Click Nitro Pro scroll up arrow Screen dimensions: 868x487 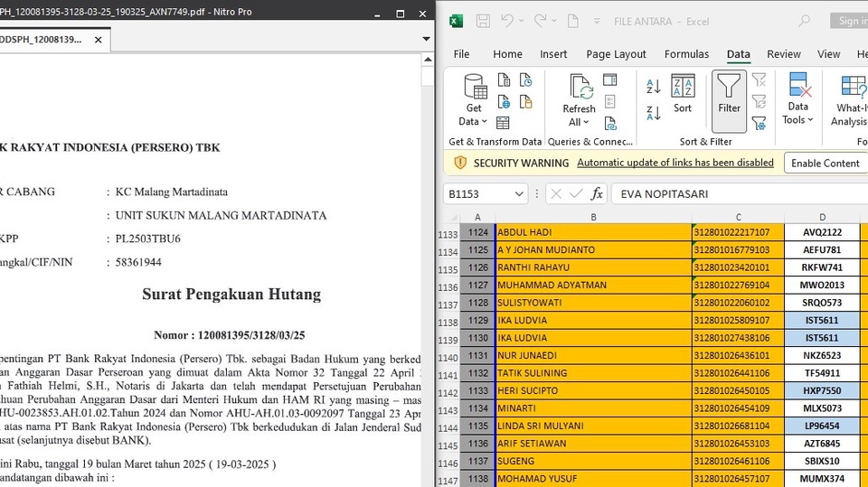(428, 60)
